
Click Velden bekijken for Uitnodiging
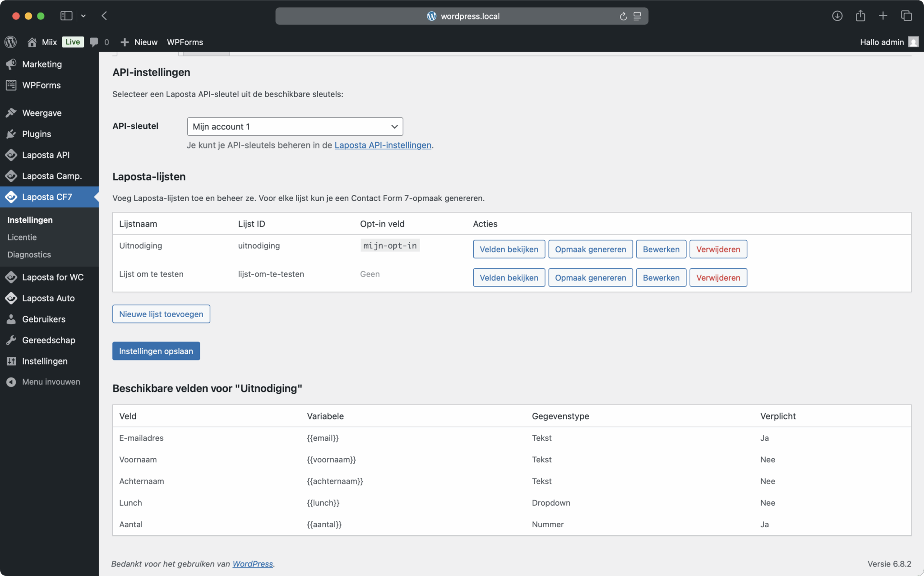click(x=509, y=249)
